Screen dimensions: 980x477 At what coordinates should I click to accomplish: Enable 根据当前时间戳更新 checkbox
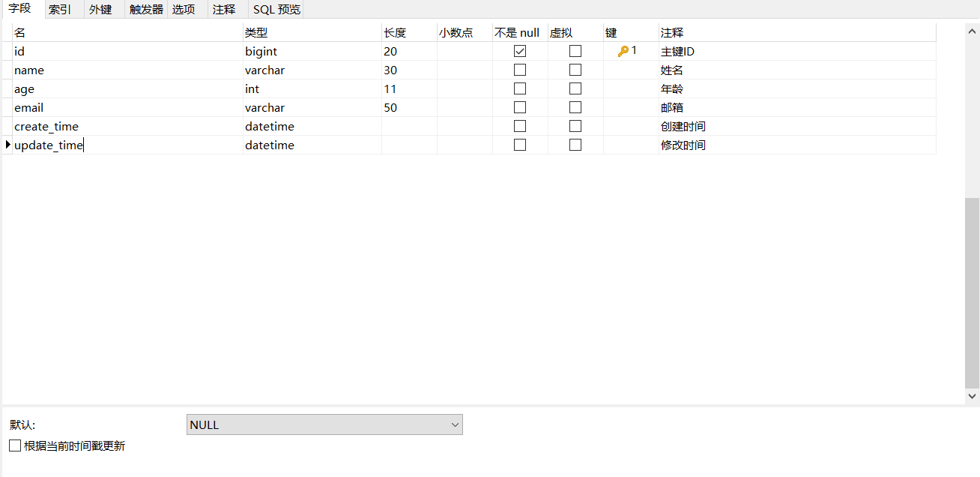(x=15, y=445)
